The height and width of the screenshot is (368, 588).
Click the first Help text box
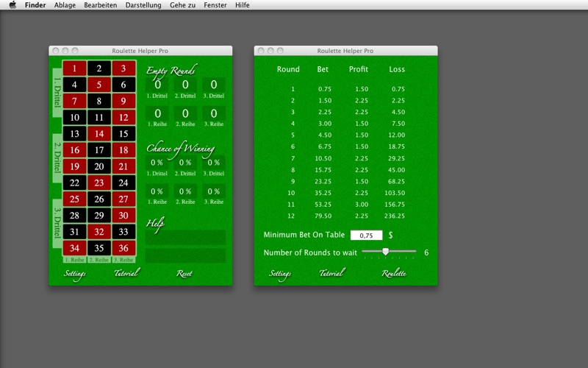pyautogui.click(x=185, y=237)
